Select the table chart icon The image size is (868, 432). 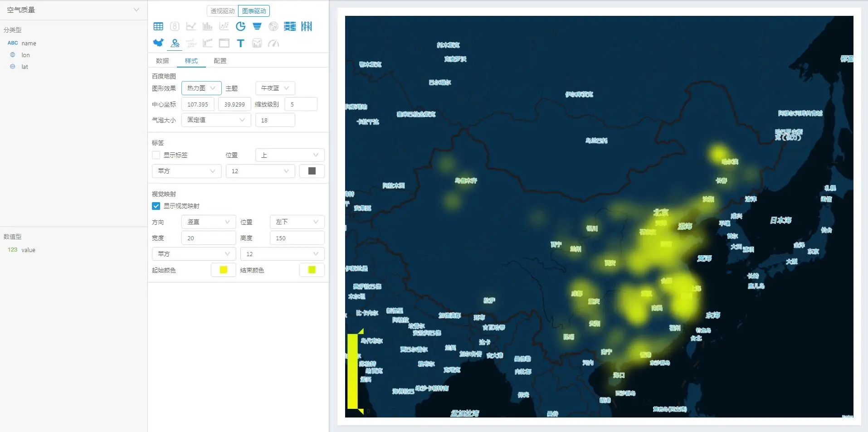(x=158, y=26)
